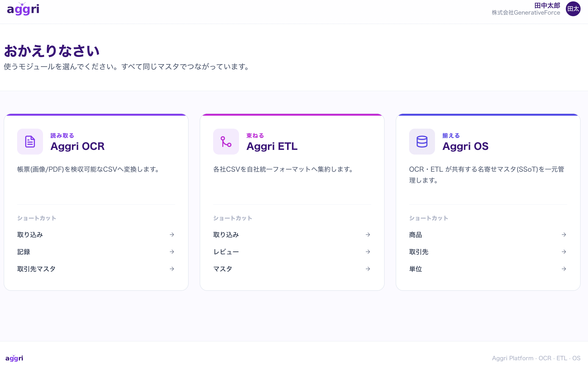Open the Aggri OS database icon
The image size is (588, 366).
pyautogui.click(x=422, y=142)
